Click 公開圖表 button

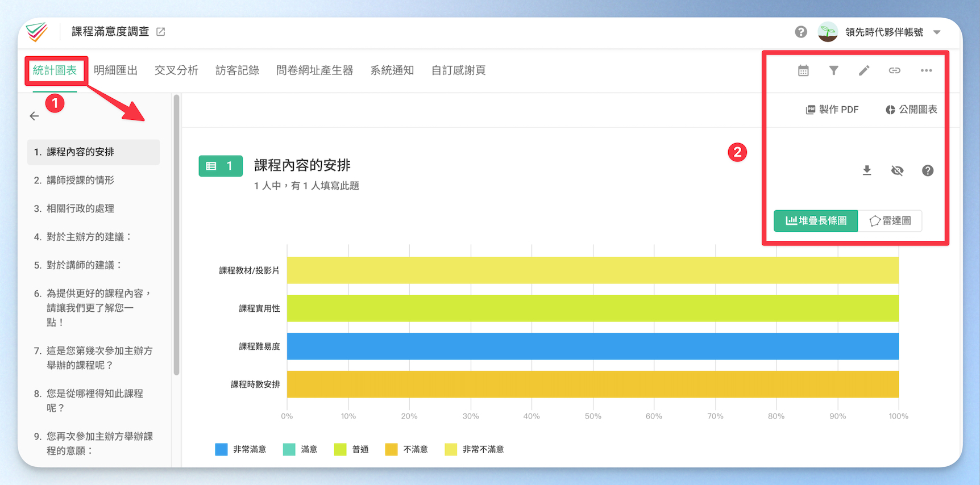click(911, 110)
